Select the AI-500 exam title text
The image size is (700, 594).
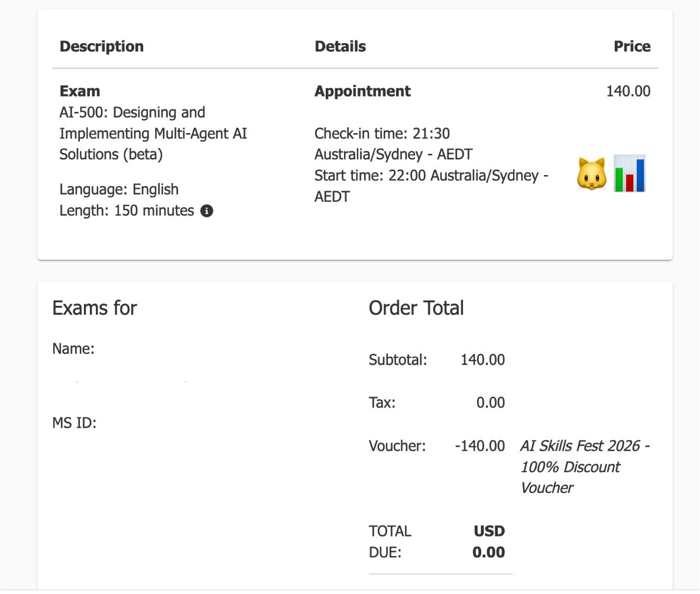click(153, 133)
